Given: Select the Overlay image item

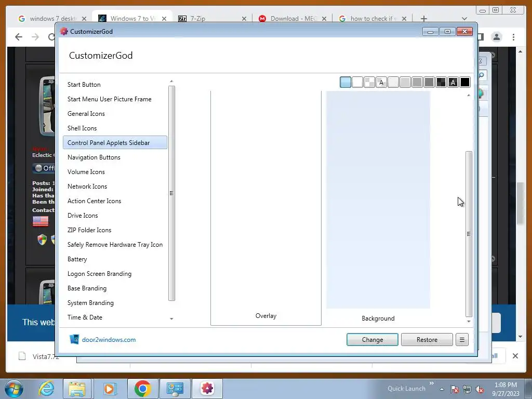Looking at the screenshot, I should coord(265,208).
